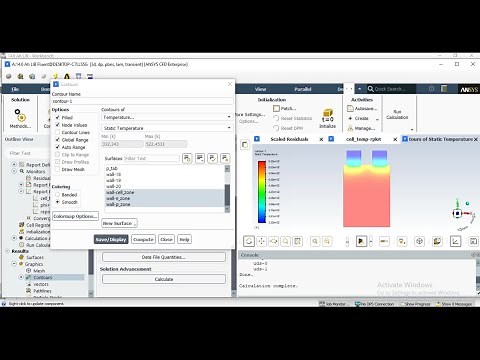The height and width of the screenshot is (360, 480).
Task: Toggle the Patch checkbox in Initialization
Action: 276,109
